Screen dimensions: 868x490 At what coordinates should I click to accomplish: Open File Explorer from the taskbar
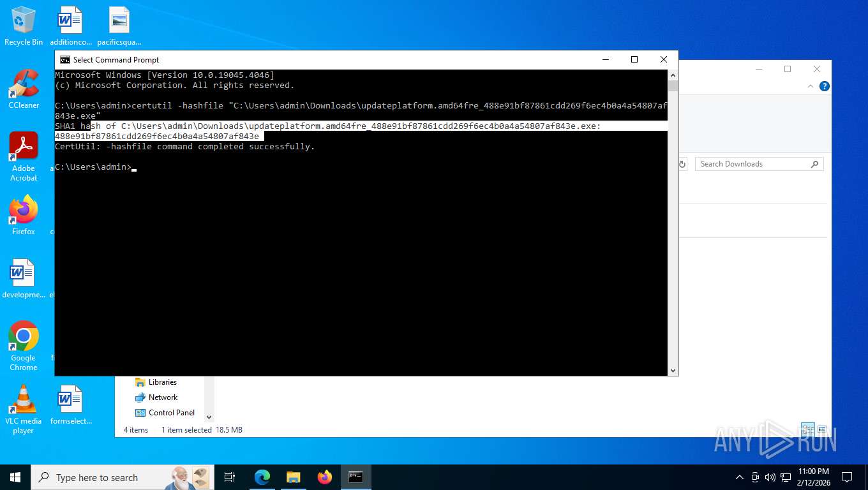pyautogui.click(x=293, y=477)
